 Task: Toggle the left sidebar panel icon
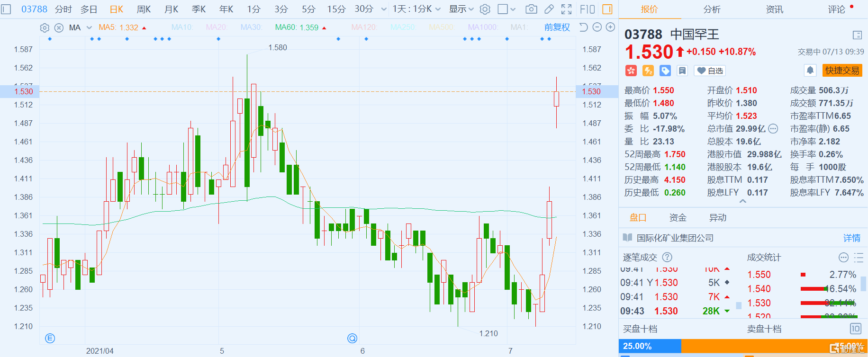6,9
